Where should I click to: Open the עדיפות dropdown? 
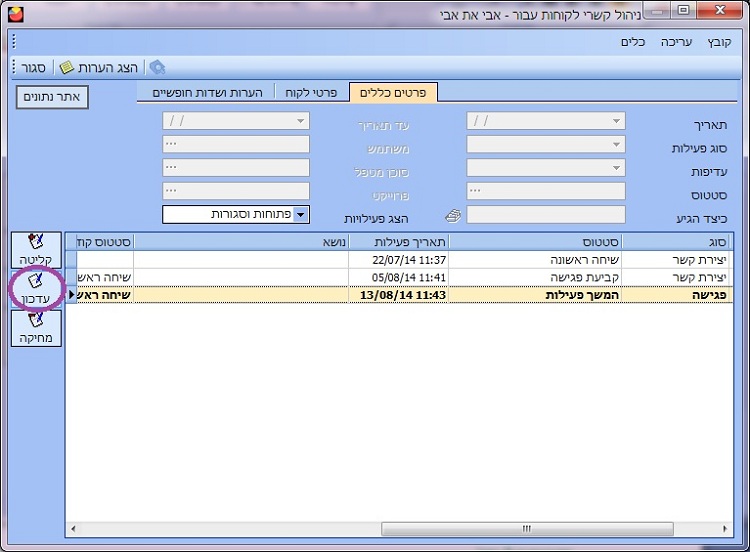pyautogui.click(x=616, y=168)
